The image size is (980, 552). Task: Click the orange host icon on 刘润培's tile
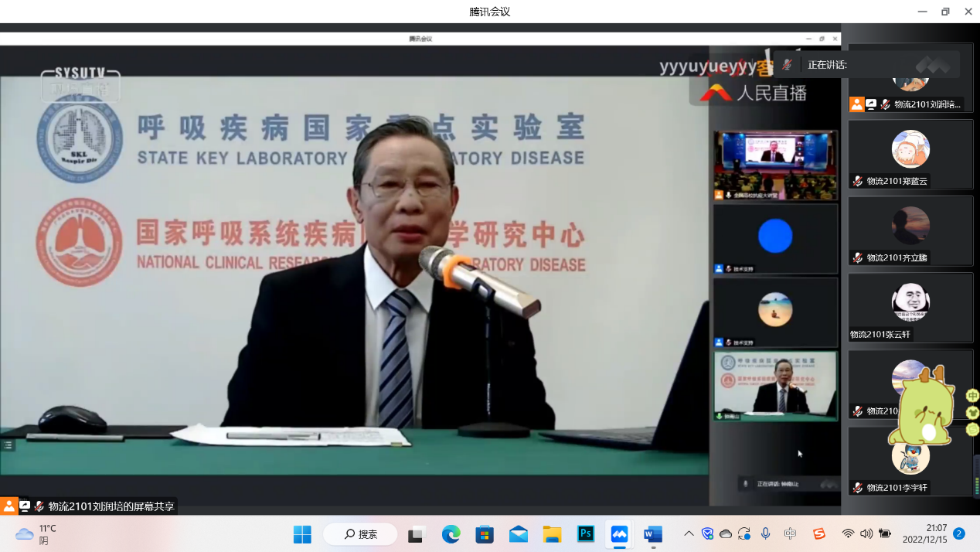click(x=856, y=104)
